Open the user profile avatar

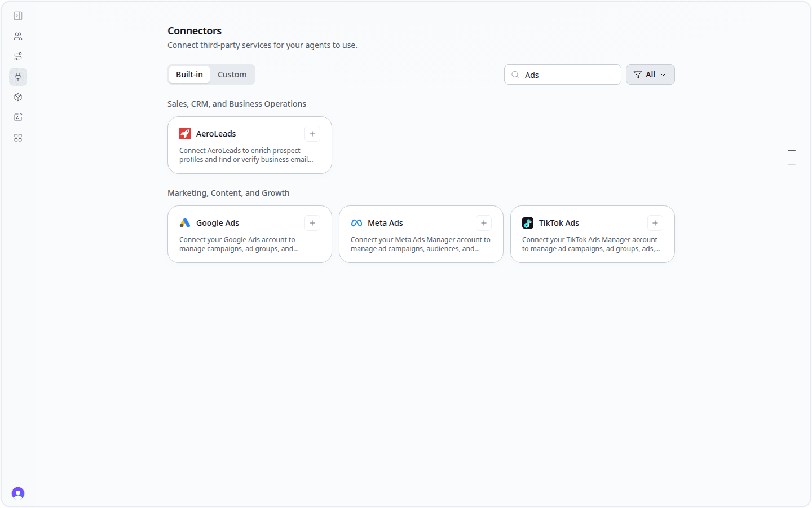pos(18,493)
